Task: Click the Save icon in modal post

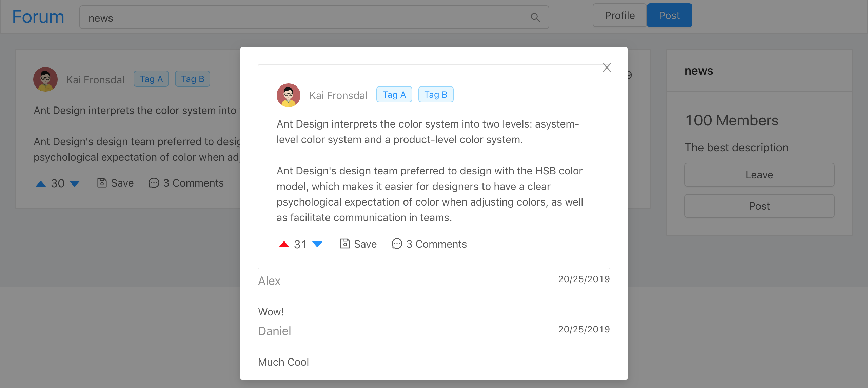Action: 345,244
